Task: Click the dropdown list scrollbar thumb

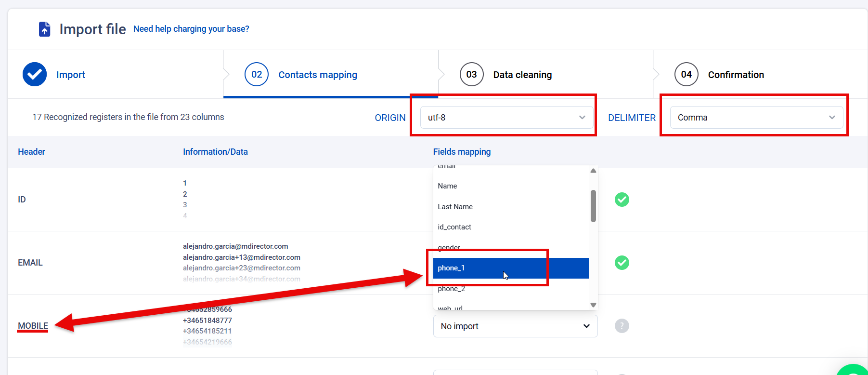Action: 593,206
